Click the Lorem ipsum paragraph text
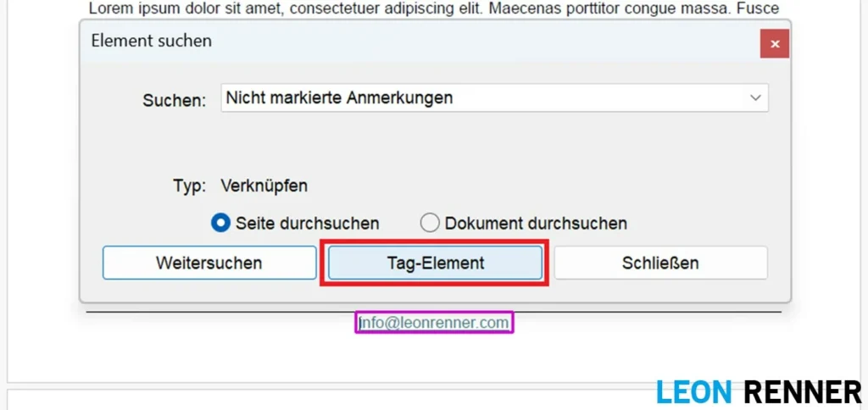 click(x=433, y=8)
